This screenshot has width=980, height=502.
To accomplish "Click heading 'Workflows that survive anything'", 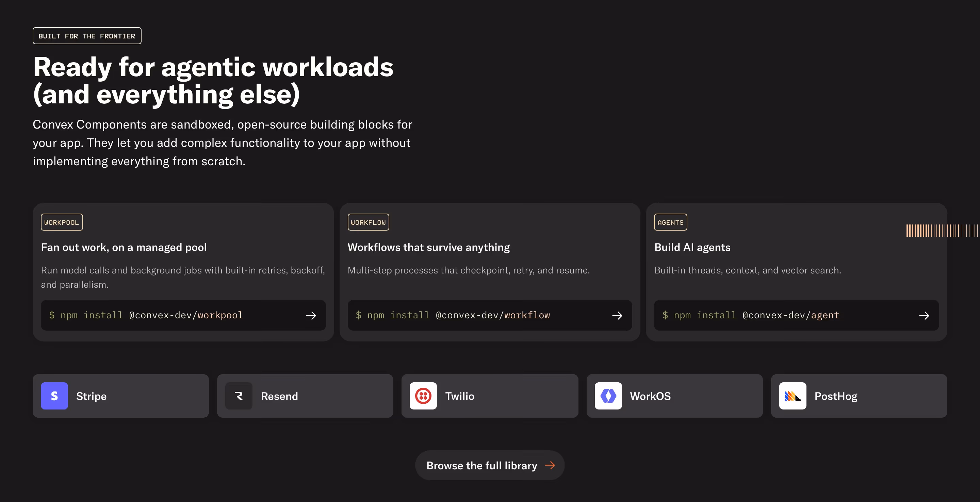I will point(428,248).
